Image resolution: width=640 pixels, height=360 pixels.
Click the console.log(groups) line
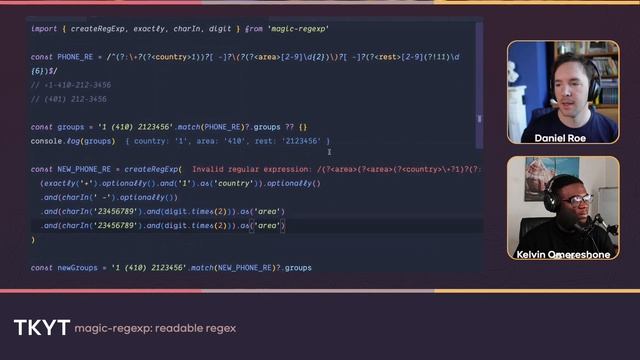73,141
